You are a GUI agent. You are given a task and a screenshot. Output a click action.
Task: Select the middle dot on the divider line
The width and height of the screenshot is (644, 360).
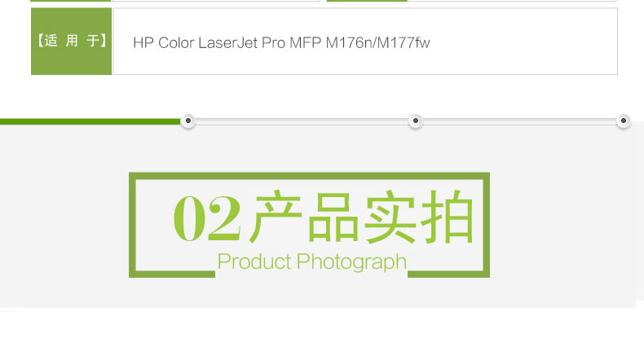point(416,121)
